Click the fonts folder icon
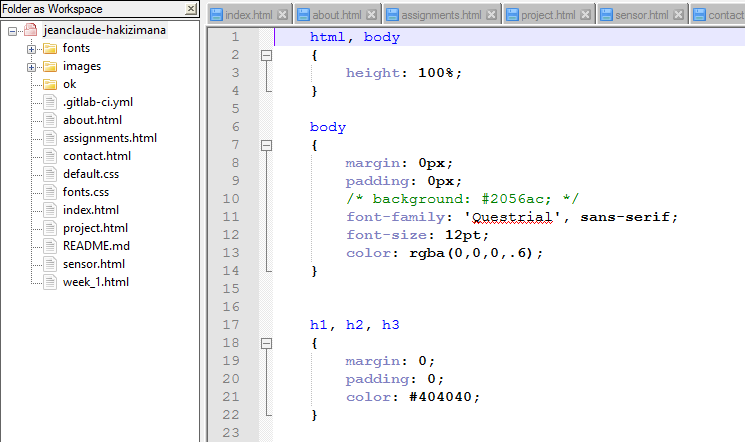The width and height of the screenshot is (745, 442). pyautogui.click(x=50, y=48)
